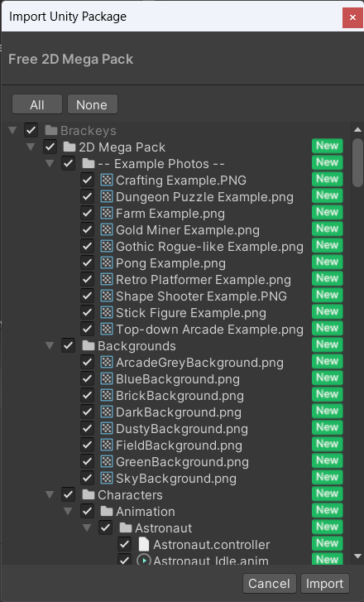Click the Example Photos folder icon
The height and width of the screenshot is (602, 364).
89,163
